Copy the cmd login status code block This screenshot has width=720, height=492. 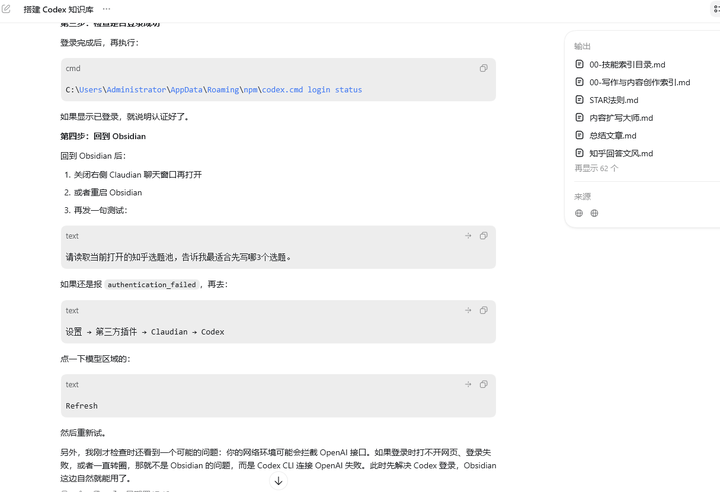click(484, 68)
